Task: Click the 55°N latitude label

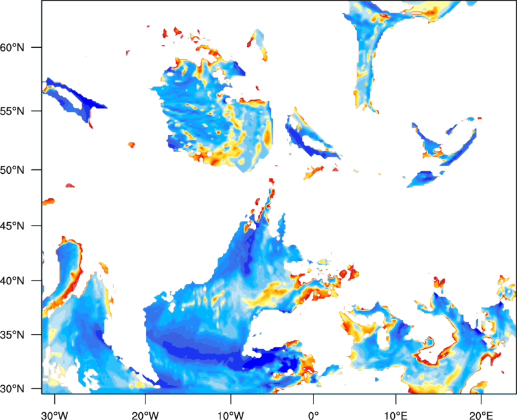Action: click(12, 111)
